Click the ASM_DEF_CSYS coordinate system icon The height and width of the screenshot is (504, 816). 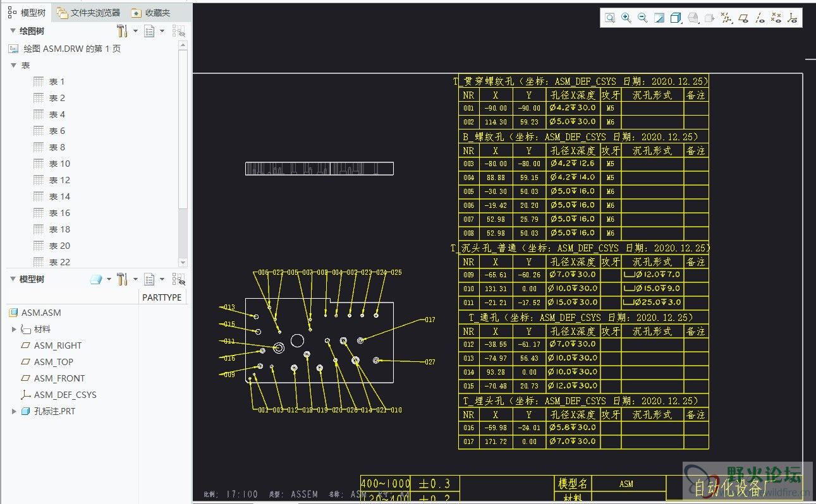tap(26, 395)
